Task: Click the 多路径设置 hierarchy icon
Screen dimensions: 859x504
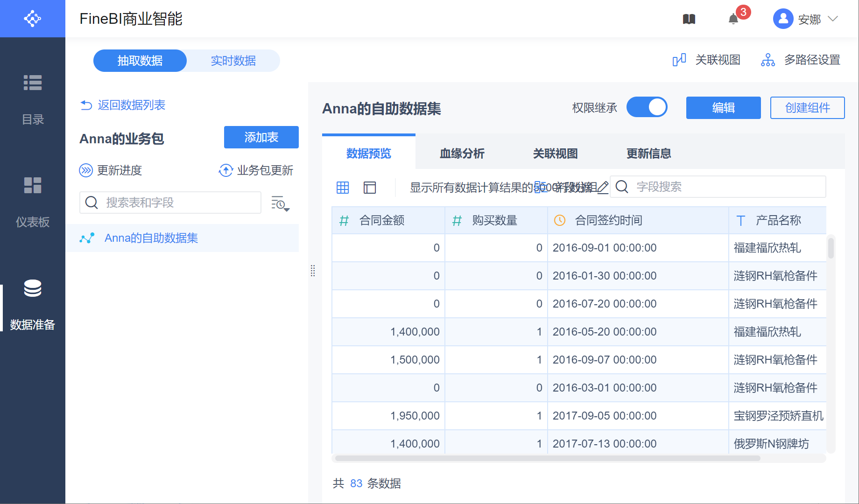Action: click(768, 60)
